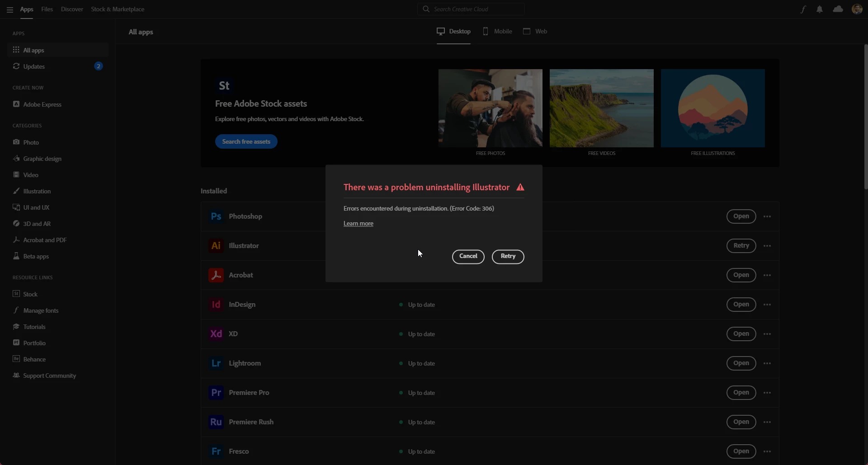Open the Free Videos thumbnail
The height and width of the screenshot is (465, 868).
click(x=602, y=108)
